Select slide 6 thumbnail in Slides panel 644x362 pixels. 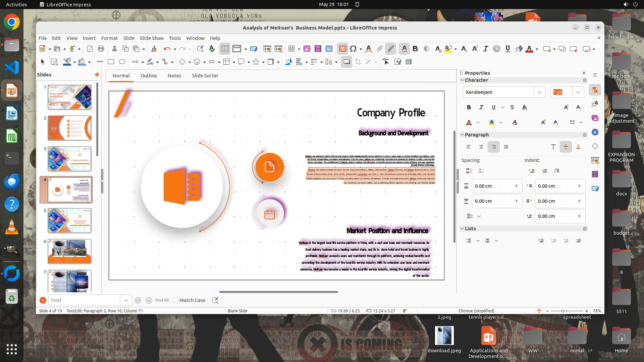[x=69, y=251]
